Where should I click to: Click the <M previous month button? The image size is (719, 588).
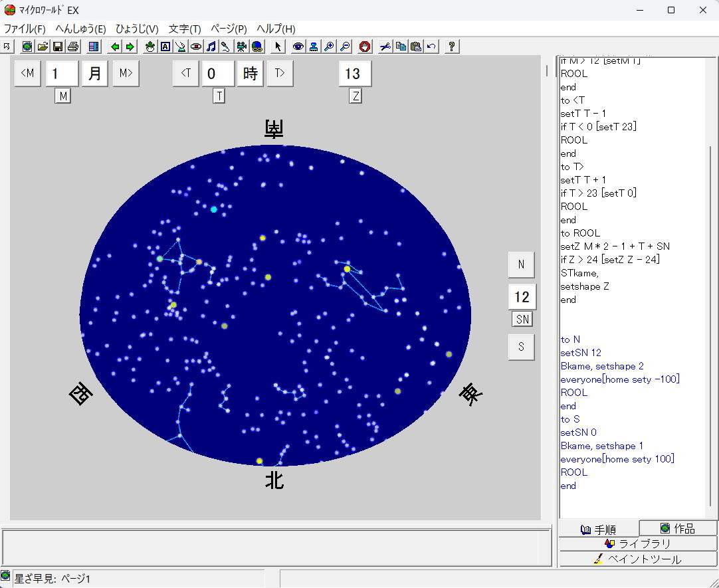tap(27, 73)
